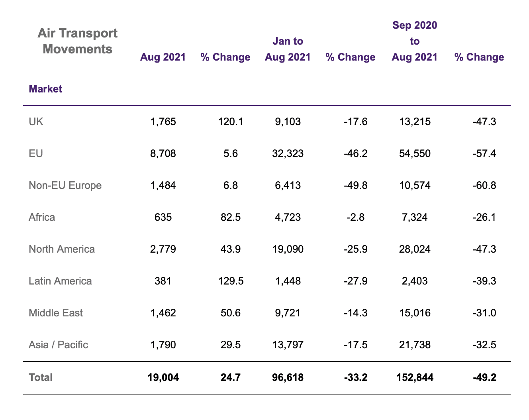Select the North America row label
Image resolution: width=529 pixels, height=420 pixels.
(x=62, y=249)
